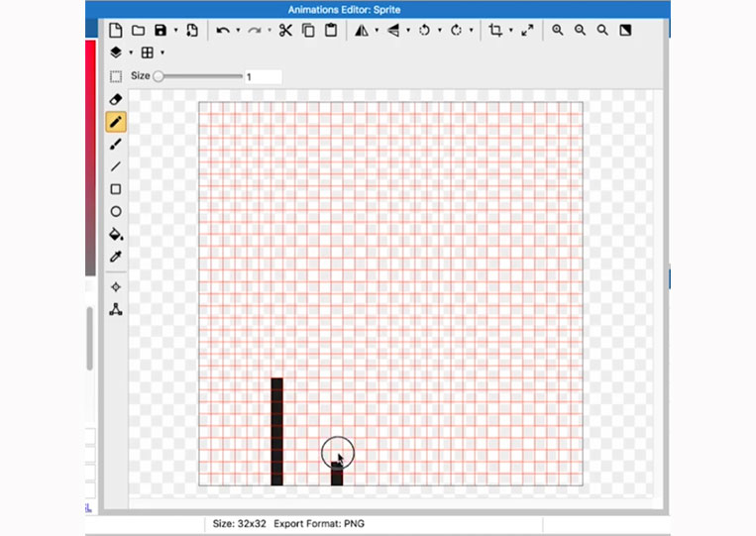Select the Ellipse shape tool
This screenshot has width=756, height=536.
click(x=116, y=212)
